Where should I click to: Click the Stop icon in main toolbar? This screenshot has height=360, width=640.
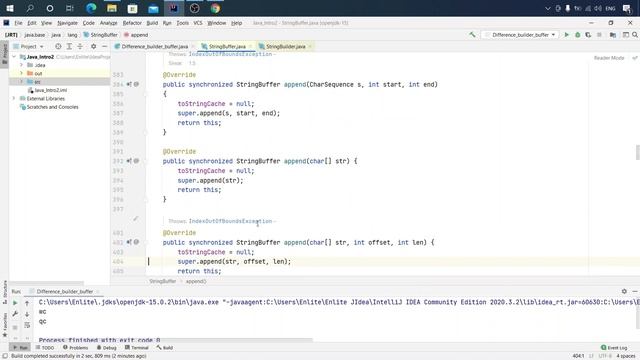point(599,35)
